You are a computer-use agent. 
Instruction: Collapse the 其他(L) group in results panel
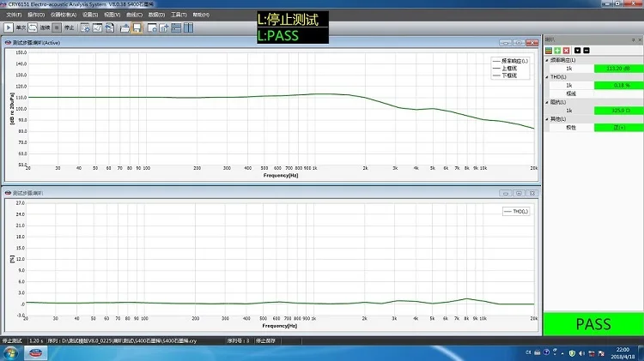pos(547,119)
